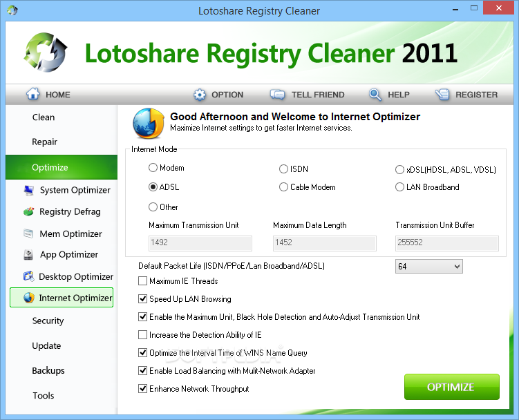Open the Tools section in sidebar
This screenshot has width=519, height=420.
click(x=44, y=396)
